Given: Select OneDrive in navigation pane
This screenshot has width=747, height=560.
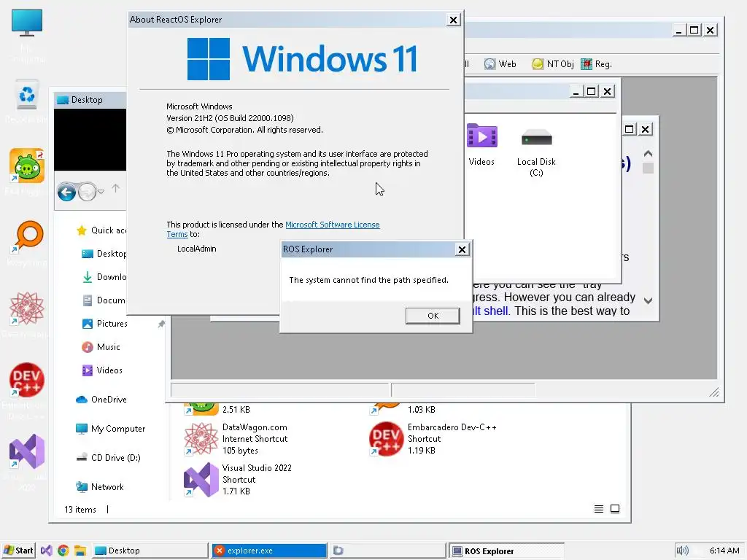Looking at the screenshot, I should [x=101, y=400].
